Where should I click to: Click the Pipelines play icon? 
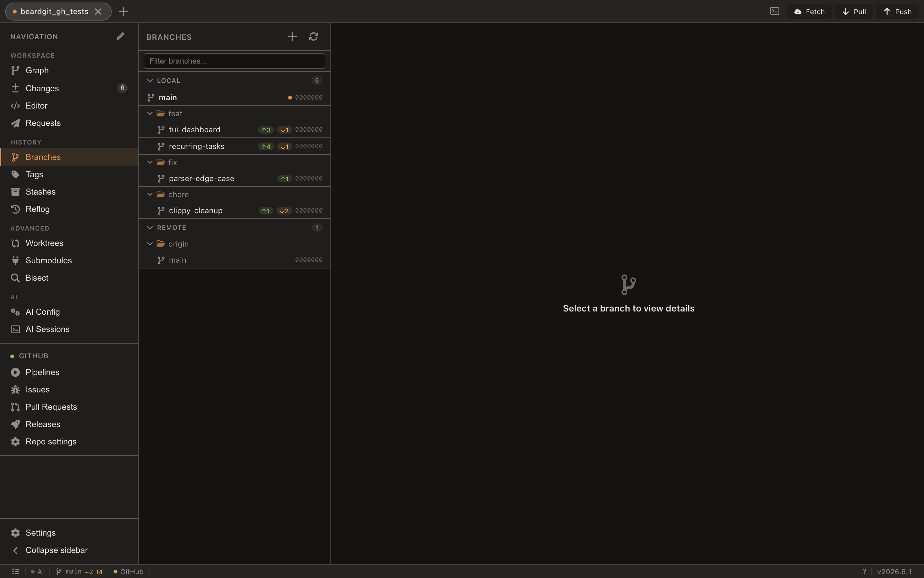click(15, 372)
